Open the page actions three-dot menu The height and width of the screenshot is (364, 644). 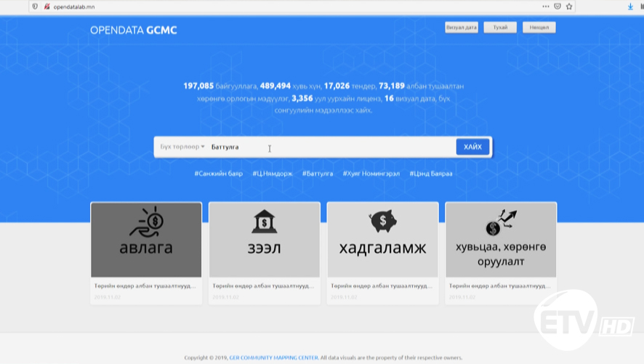tap(546, 7)
